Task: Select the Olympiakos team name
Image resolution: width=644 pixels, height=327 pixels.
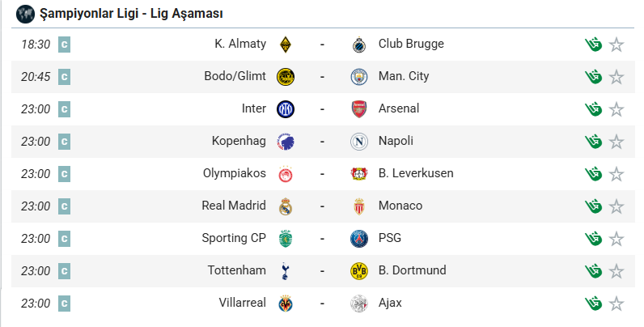Action: (x=234, y=173)
